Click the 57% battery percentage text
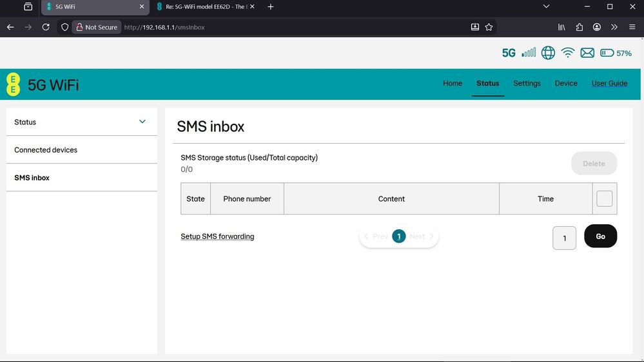This screenshot has height=362, width=644. (624, 53)
